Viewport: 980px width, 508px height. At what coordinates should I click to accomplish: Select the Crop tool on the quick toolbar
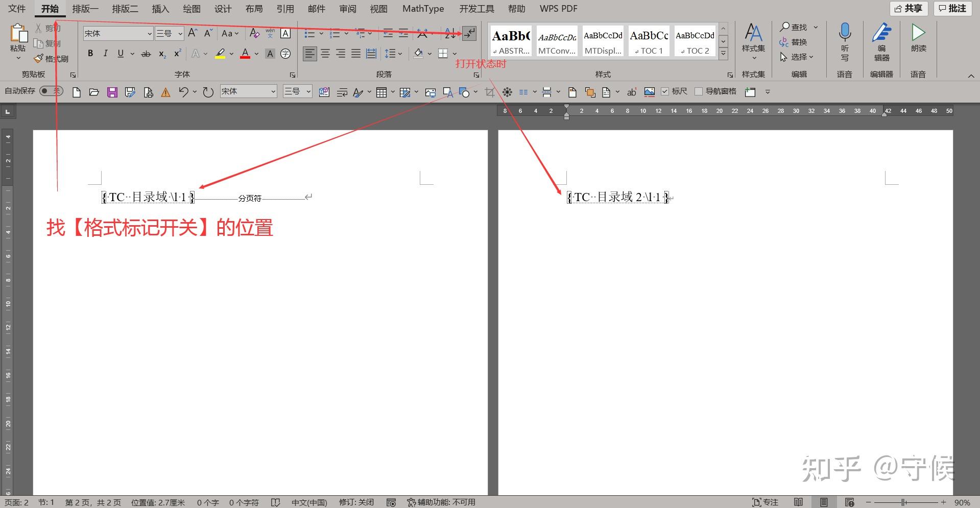[489, 92]
